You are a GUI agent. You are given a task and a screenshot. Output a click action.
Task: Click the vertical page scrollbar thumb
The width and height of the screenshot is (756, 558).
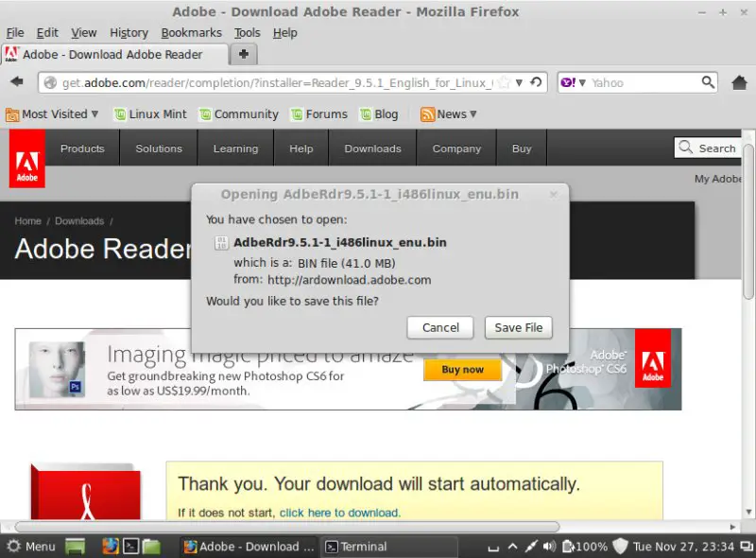(747, 222)
